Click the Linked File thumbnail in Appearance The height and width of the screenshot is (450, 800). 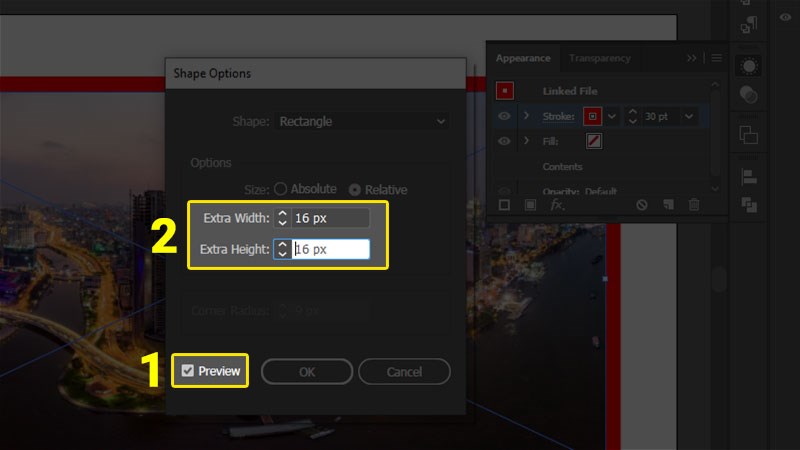505,91
